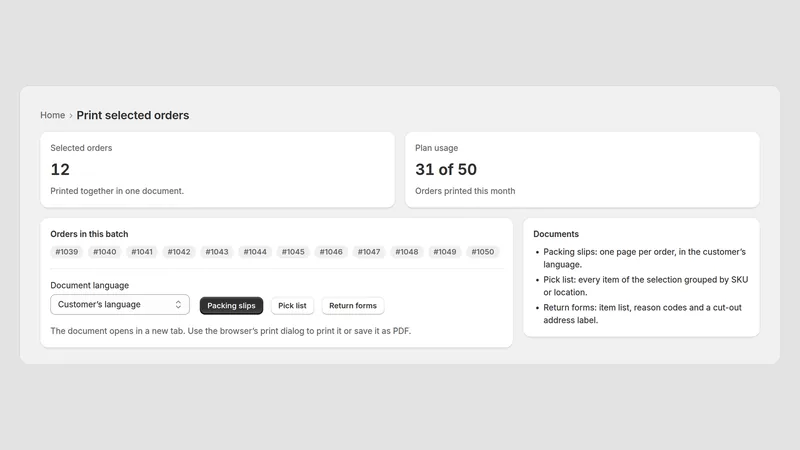Click the Plan usage card label
800x450 pixels.
point(436,148)
